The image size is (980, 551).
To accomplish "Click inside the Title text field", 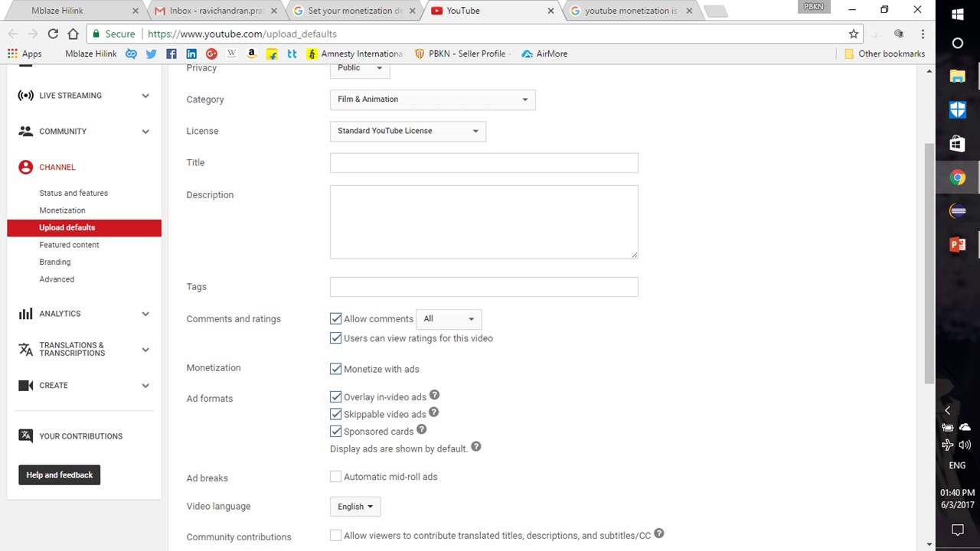I will (x=483, y=163).
